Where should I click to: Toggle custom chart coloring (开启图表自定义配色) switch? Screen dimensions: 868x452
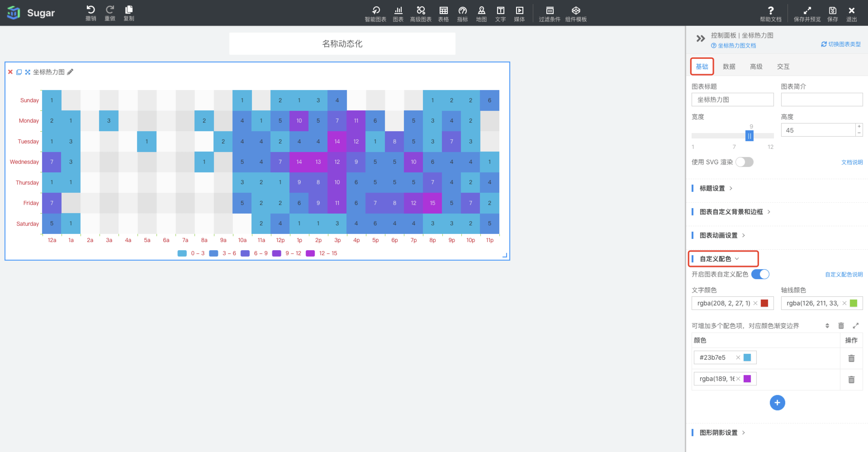(x=760, y=274)
